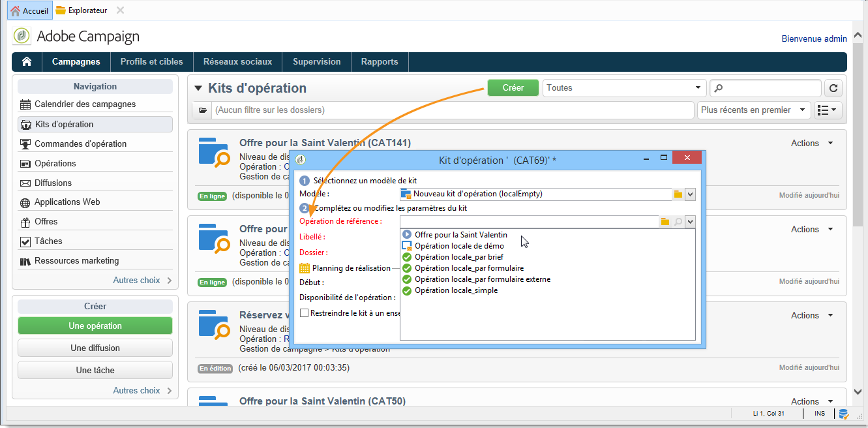Open Actions menu for second Offre card
The height and width of the screenshot is (428, 868).
pos(812,229)
